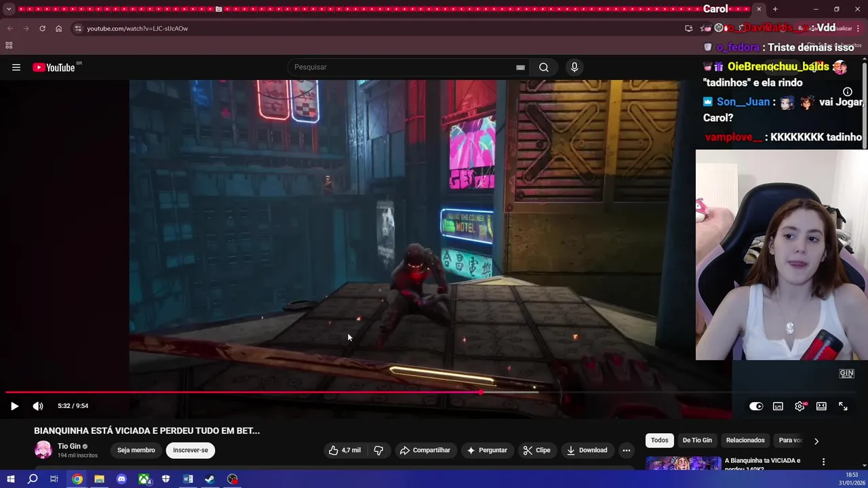This screenshot has height=488, width=868.
Task: Open site information icon in address bar
Action: pos(78,28)
